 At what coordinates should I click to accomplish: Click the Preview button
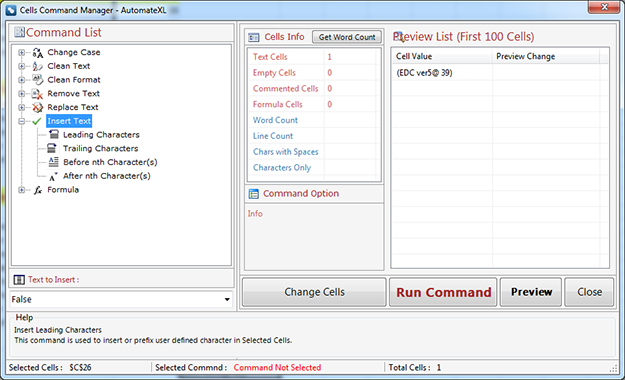click(x=531, y=292)
